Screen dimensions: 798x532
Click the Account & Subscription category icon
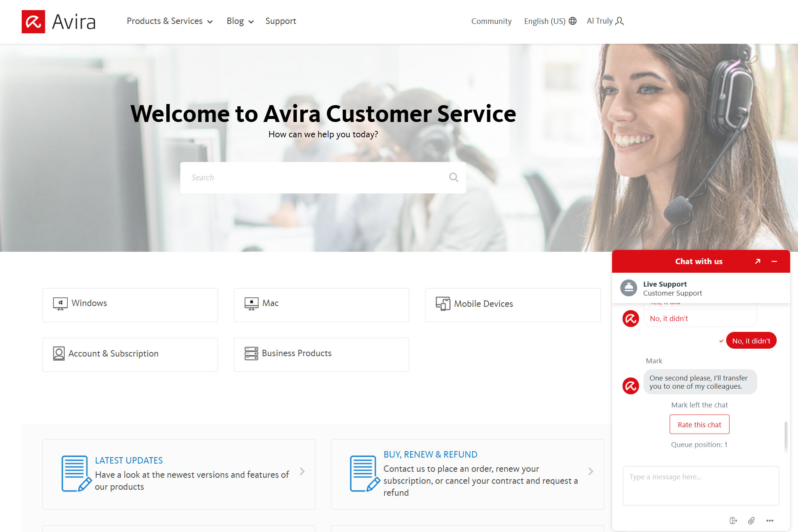(59, 353)
